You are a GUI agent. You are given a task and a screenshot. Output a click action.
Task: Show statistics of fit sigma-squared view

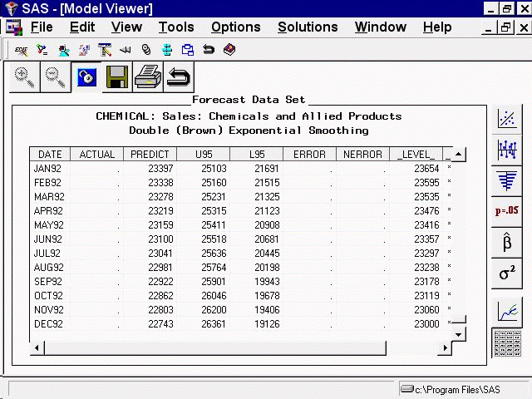coord(506,273)
